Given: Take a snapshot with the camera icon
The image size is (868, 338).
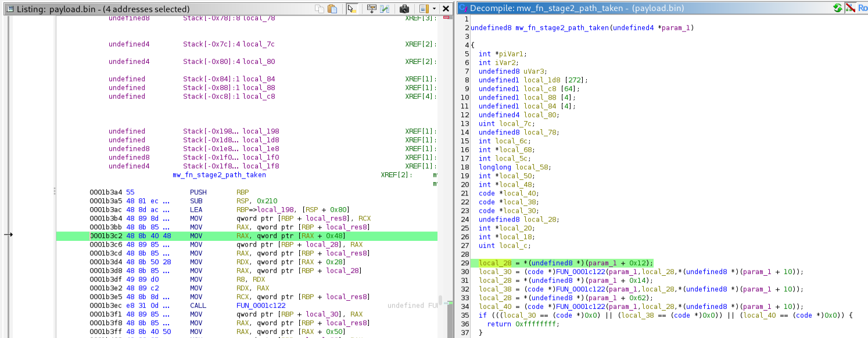Looking at the screenshot, I should pyautogui.click(x=404, y=9).
